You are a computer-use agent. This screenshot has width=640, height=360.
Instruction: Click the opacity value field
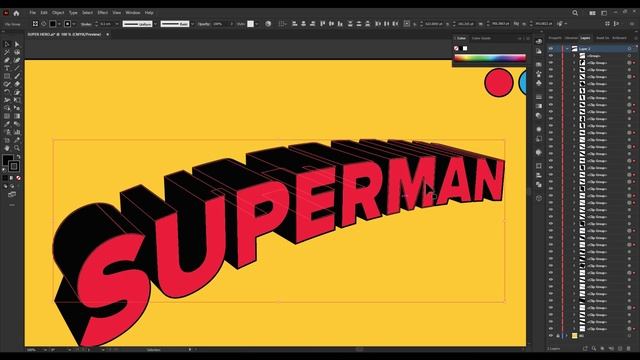tap(220, 24)
